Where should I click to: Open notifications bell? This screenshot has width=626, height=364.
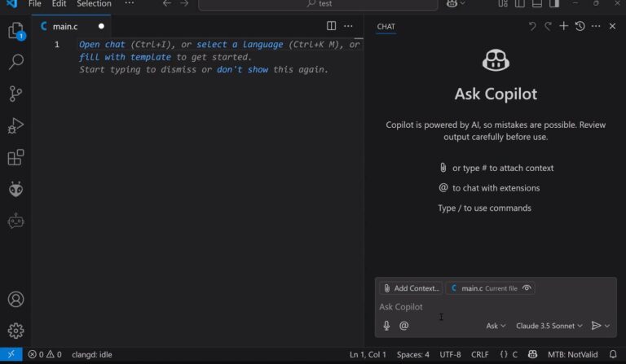click(x=613, y=354)
